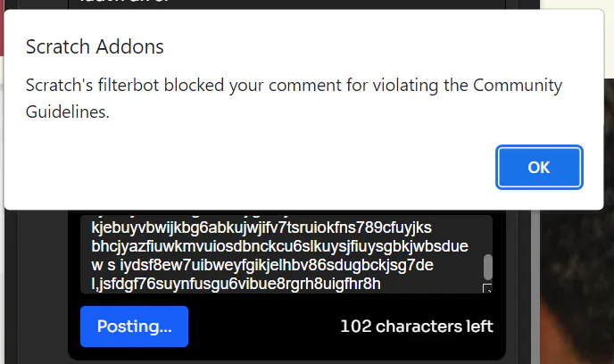
Task: Click the word "Community" in the alert
Action: click(518, 86)
